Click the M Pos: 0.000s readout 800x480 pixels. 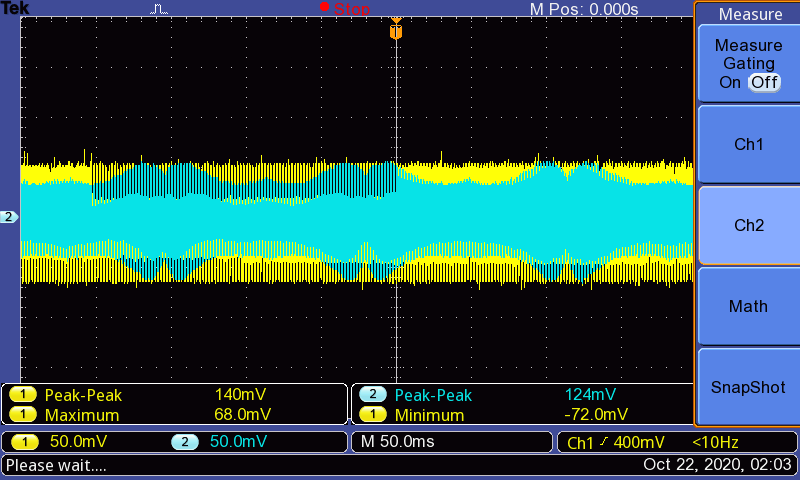pos(584,9)
